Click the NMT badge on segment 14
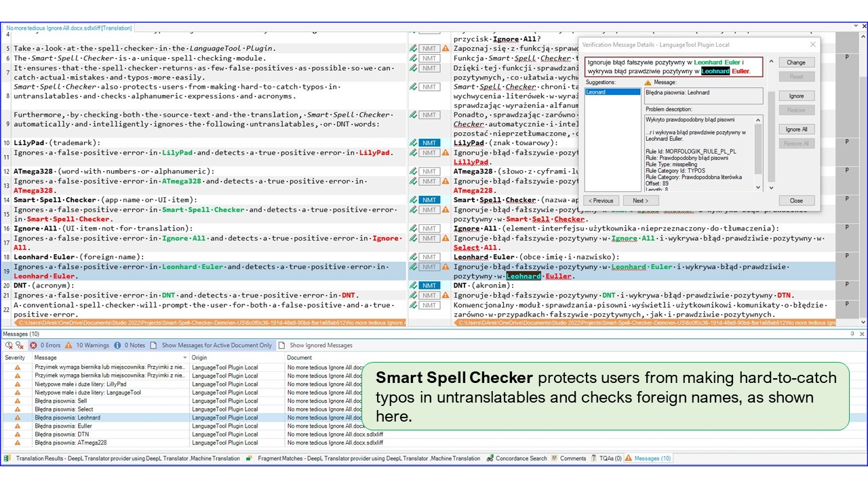The height and width of the screenshot is (488, 868). [429, 200]
